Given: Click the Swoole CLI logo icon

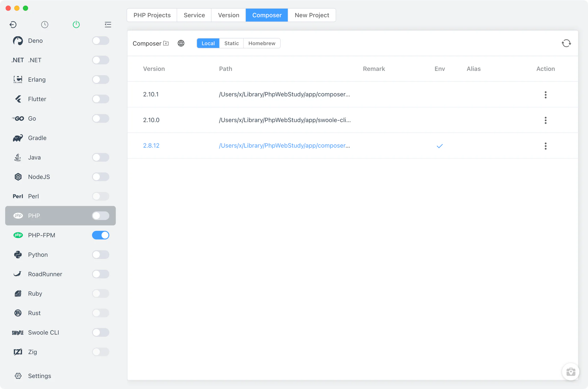Looking at the screenshot, I should [x=18, y=333].
